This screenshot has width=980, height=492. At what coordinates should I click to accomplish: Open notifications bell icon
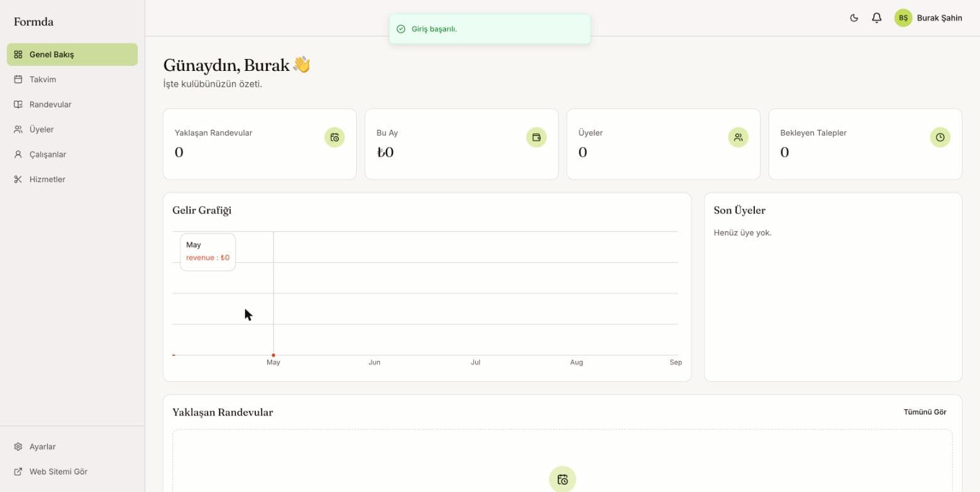877,18
